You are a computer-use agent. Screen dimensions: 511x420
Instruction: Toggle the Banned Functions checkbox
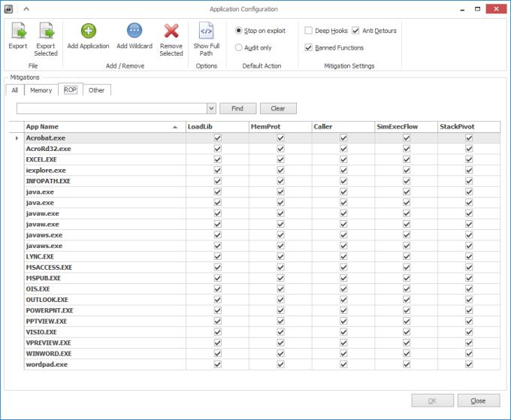click(309, 47)
